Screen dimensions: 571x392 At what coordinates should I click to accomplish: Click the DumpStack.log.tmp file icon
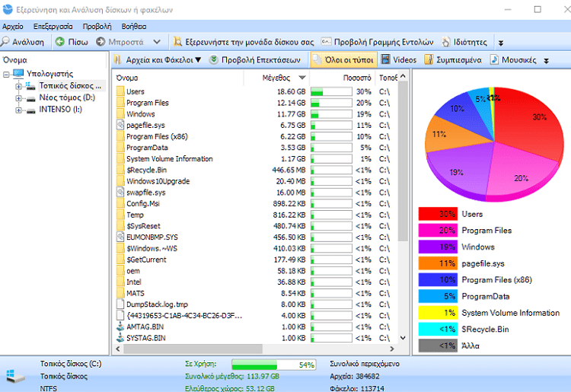tap(120, 304)
